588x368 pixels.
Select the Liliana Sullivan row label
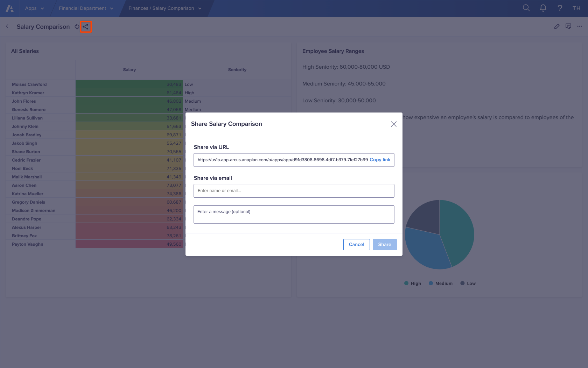(27, 118)
